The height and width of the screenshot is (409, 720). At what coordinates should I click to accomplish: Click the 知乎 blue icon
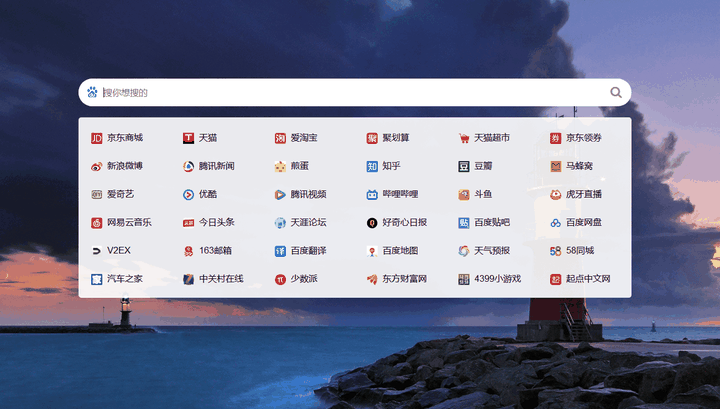point(372,166)
